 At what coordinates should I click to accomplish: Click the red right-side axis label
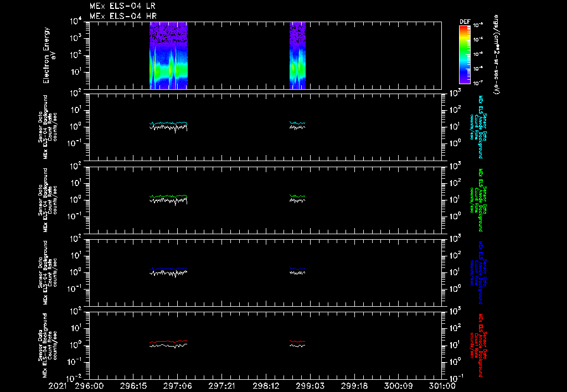point(478,345)
